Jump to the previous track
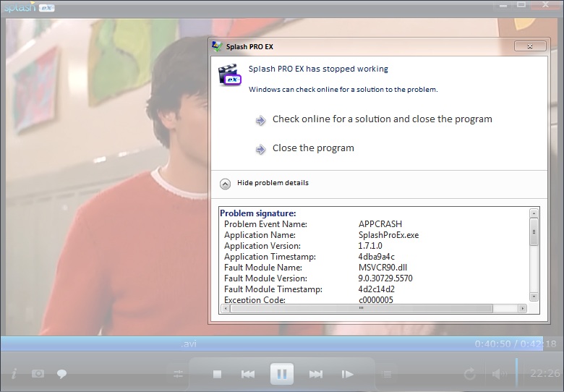564x392 pixels. pyautogui.click(x=248, y=375)
